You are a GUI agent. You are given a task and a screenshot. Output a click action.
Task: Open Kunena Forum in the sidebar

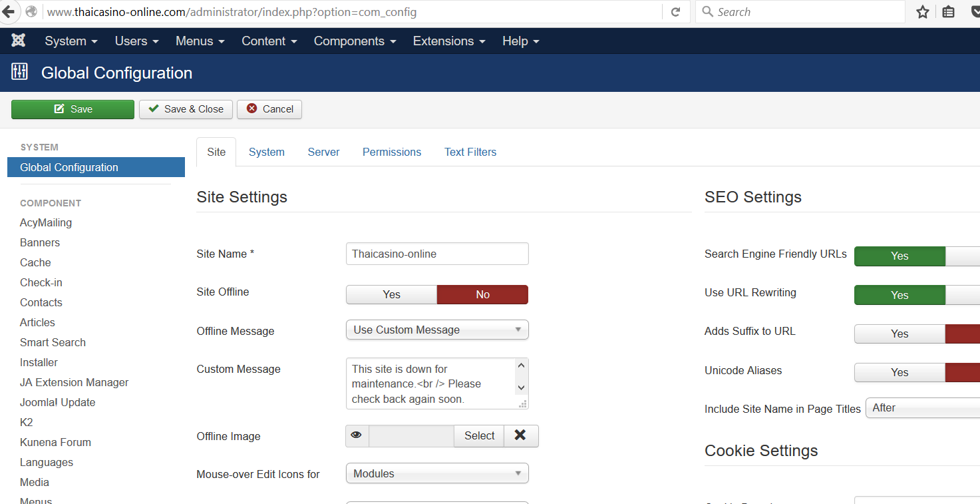(55, 442)
